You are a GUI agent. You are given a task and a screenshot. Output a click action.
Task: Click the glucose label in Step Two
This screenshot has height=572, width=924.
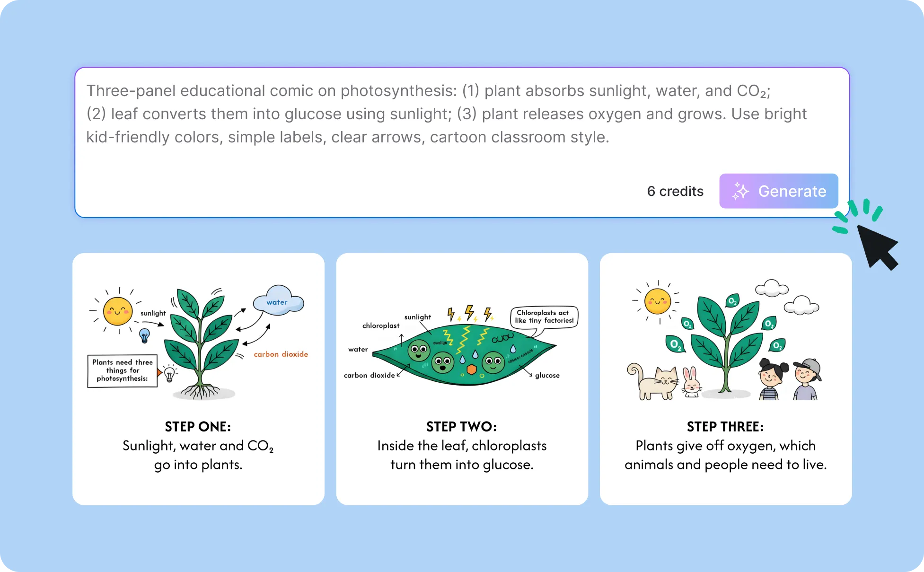click(547, 375)
